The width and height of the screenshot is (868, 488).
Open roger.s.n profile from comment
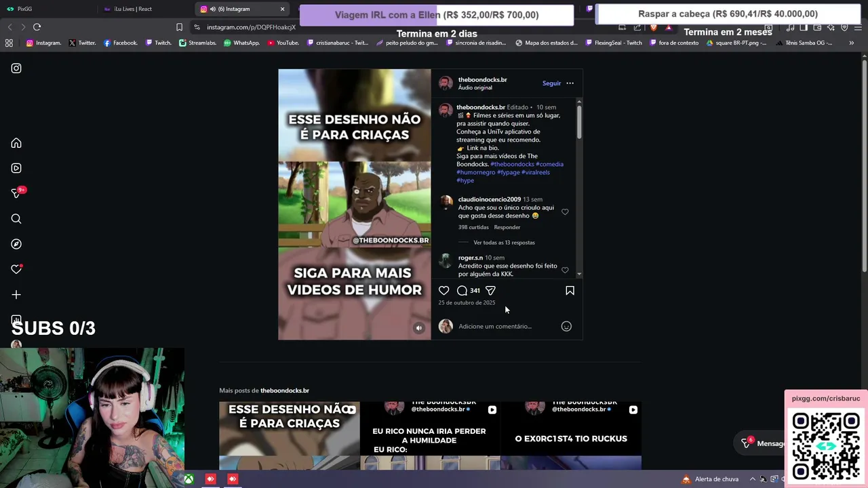pyautogui.click(x=470, y=258)
